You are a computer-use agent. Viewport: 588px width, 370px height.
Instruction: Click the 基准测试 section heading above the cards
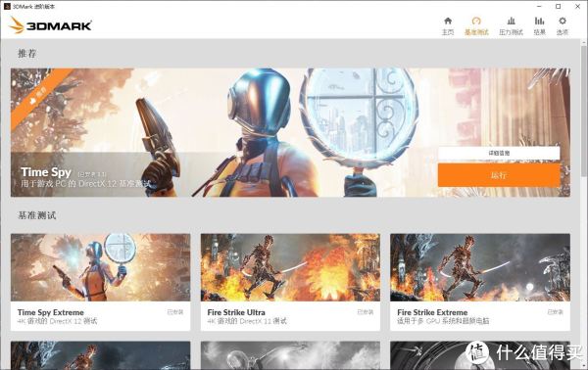tap(37, 215)
